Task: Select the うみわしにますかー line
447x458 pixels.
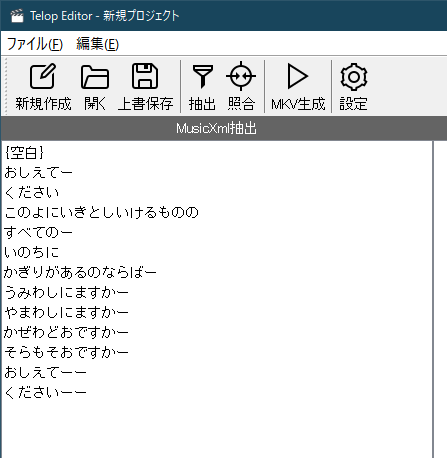Action: pos(66,293)
